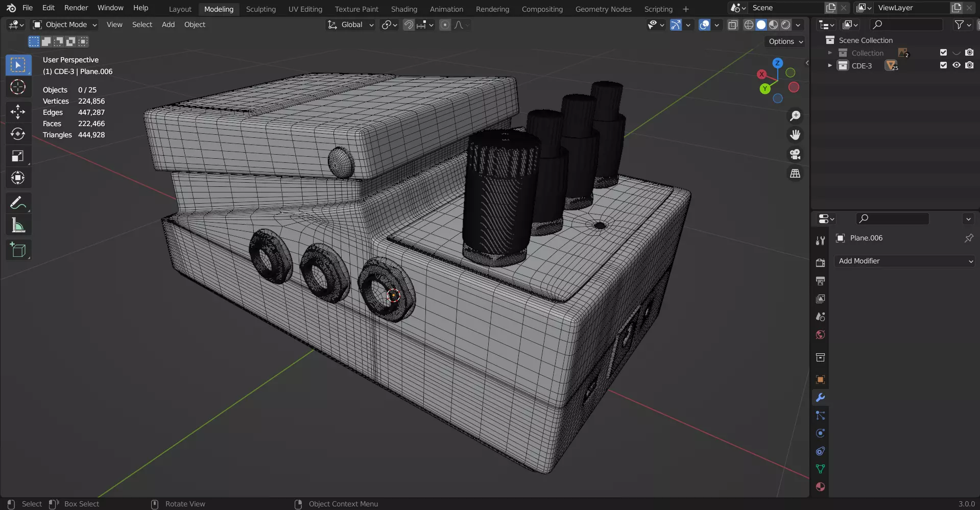Switch to material preview shading
This screenshot has height=510, width=980.
(x=774, y=25)
